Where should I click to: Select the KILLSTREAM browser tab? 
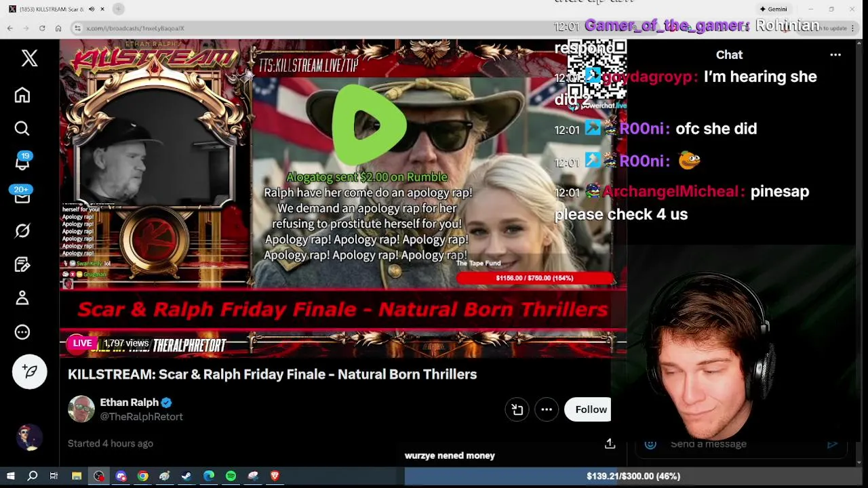(x=51, y=9)
